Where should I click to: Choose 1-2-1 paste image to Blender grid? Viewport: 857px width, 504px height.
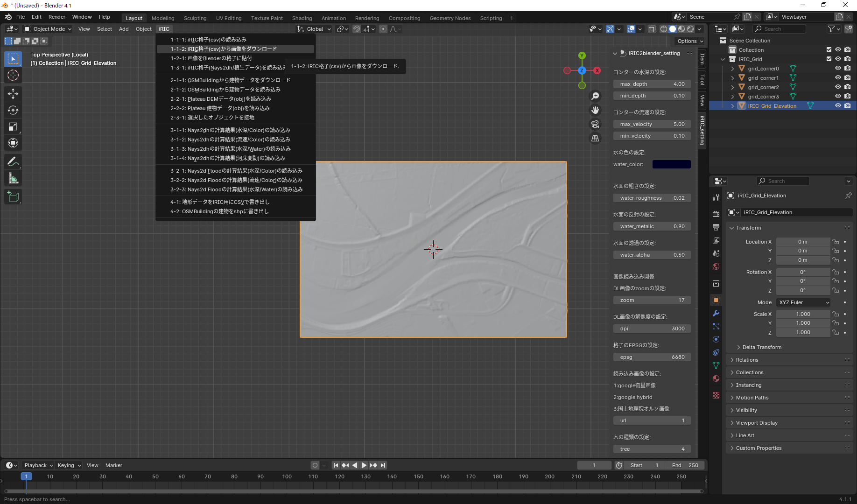[x=211, y=58]
